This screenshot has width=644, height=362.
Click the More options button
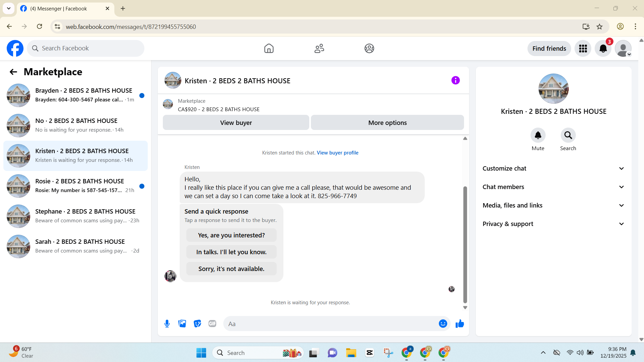[x=387, y=123]
